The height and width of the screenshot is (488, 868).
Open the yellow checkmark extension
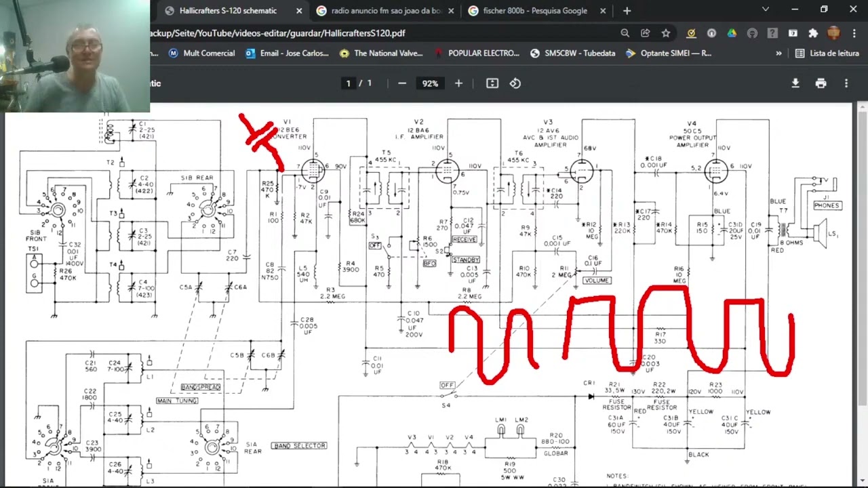(x=691, y=33)
